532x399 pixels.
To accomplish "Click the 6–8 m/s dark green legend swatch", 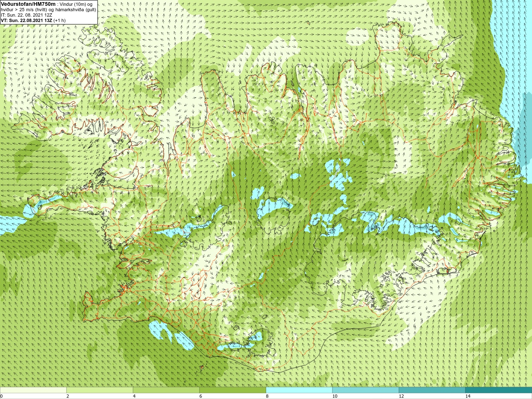I will click(233, 390).
